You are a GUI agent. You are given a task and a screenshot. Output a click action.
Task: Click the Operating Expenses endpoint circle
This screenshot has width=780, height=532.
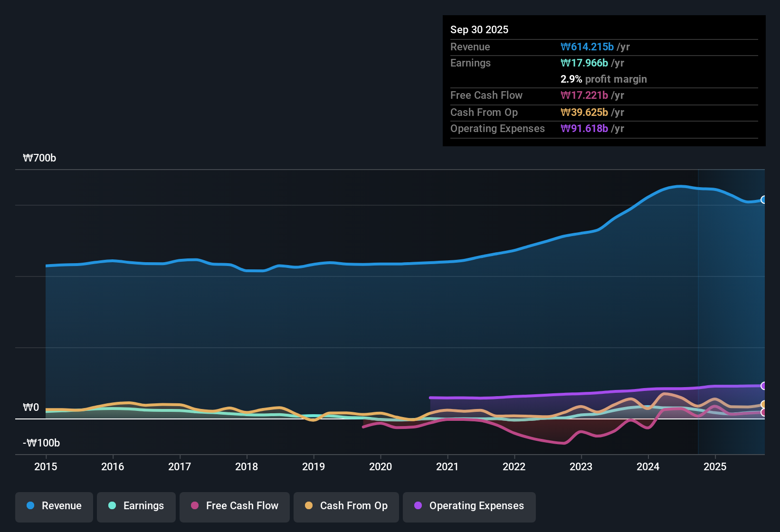click(764, 385)
